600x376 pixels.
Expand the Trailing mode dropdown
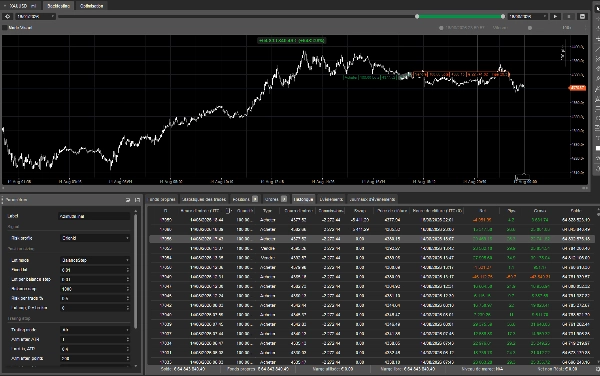[95, 330]
